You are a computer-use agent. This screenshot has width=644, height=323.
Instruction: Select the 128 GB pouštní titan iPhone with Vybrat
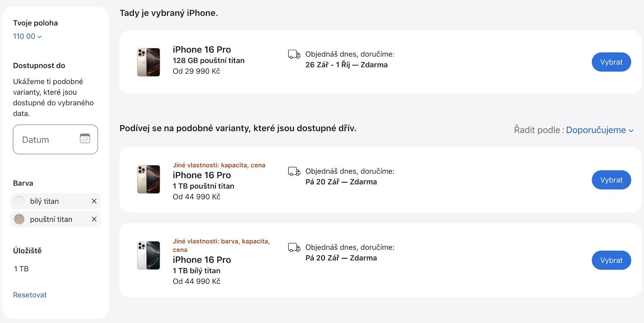611,62
